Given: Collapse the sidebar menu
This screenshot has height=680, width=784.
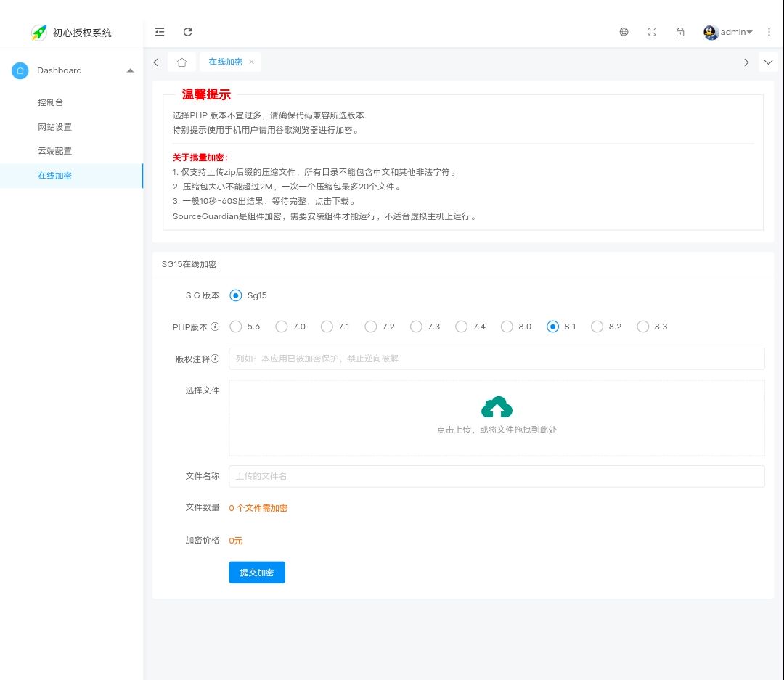Looking at the screenshot, I should 159,32.
